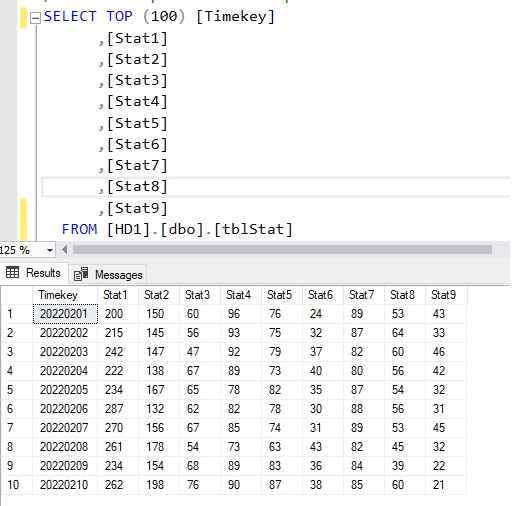Click the Messages tab icon

click(x=81, y=274)
